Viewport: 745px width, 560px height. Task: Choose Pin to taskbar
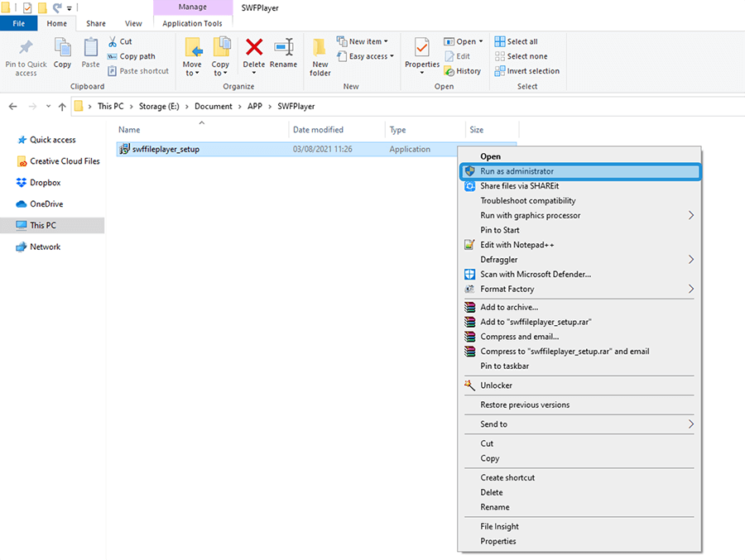(579, 366)
